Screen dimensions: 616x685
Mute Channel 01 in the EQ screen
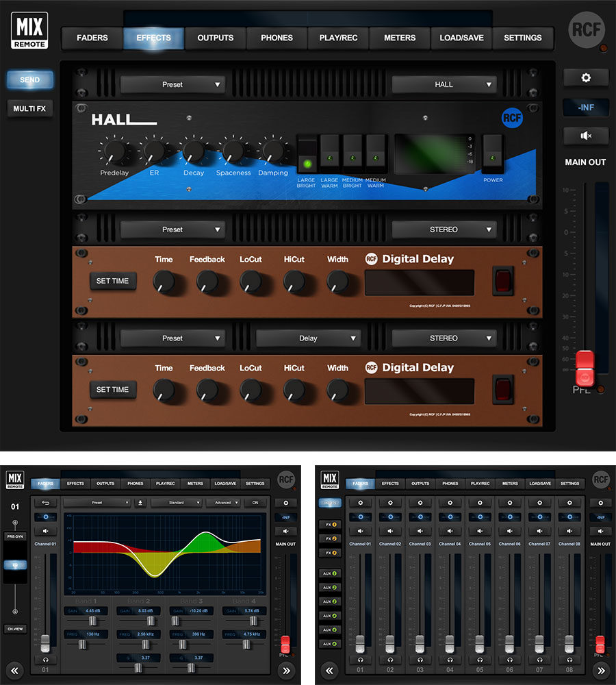click(45, 532)
